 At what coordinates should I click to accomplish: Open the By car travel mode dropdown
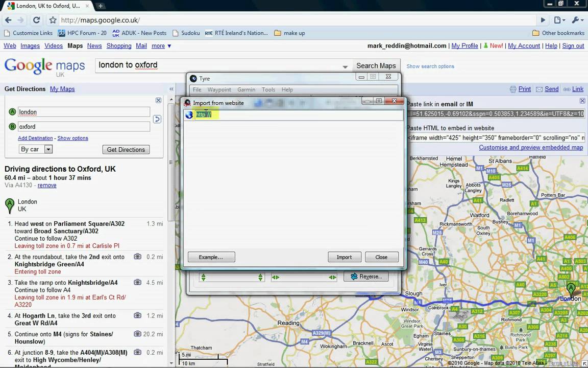(36, 149)
